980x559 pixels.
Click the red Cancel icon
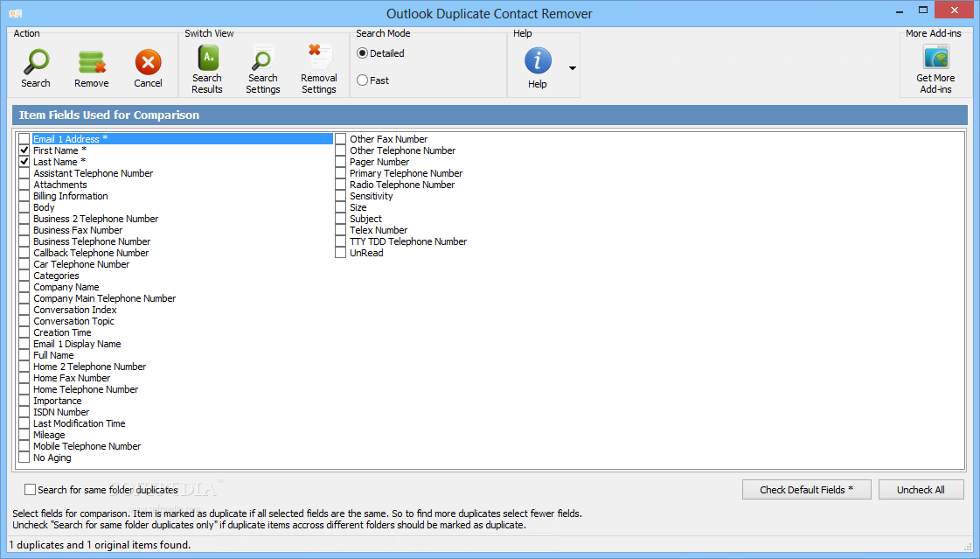[x=148, y=62]
